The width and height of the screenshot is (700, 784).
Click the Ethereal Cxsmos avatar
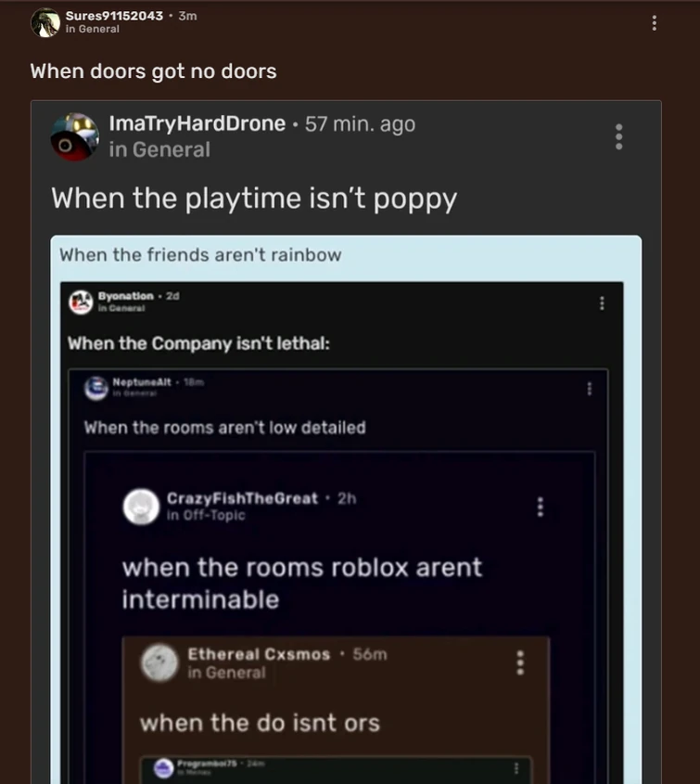[159, 663]
